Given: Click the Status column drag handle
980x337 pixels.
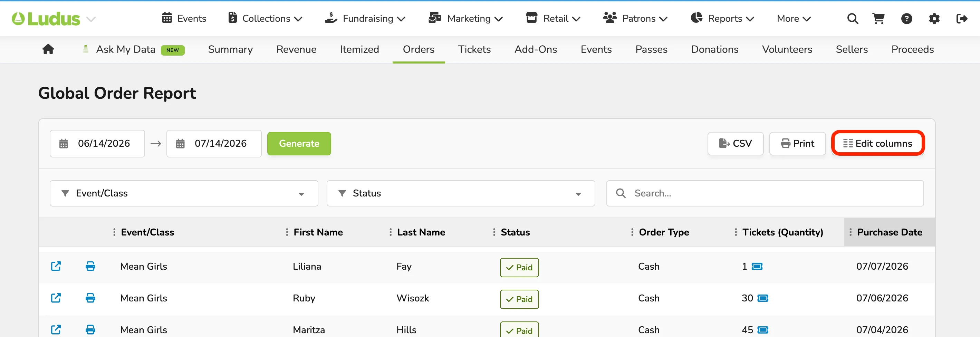Looking at the screenshot, I should 494,232.
